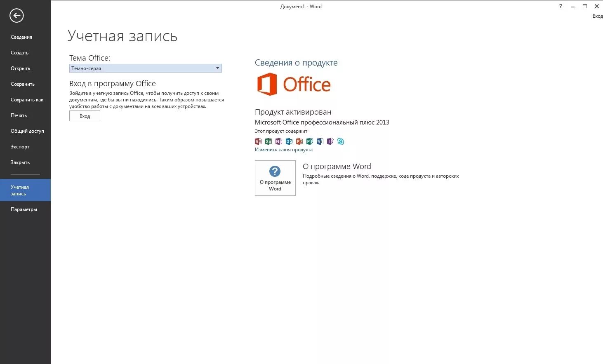Screen dimensions: 603x364
Task: Click the Skype/Lync icon under product contents
Action: pos(341,141)
